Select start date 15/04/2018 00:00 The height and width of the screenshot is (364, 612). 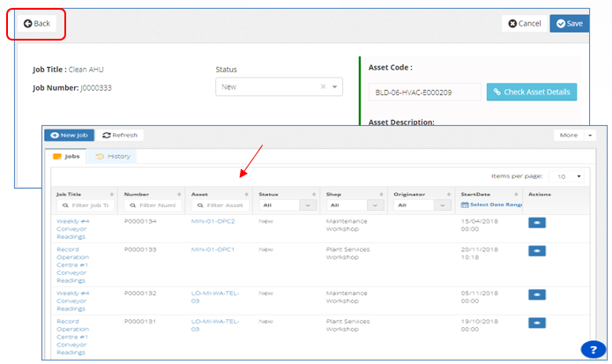[480, 225]
